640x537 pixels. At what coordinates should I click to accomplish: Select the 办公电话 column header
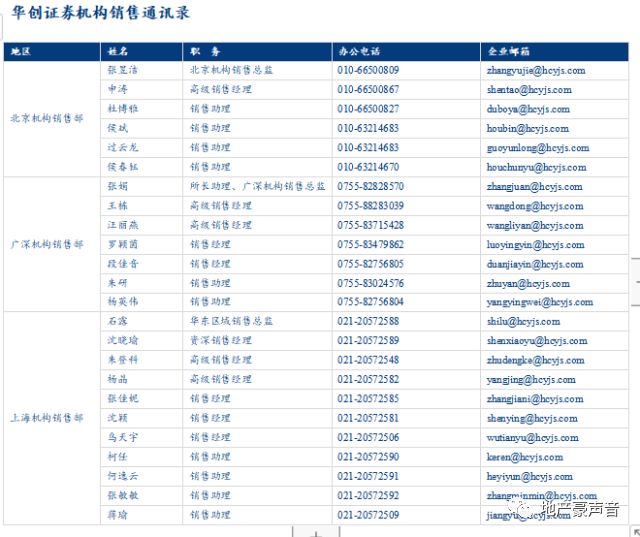(406, 51)
